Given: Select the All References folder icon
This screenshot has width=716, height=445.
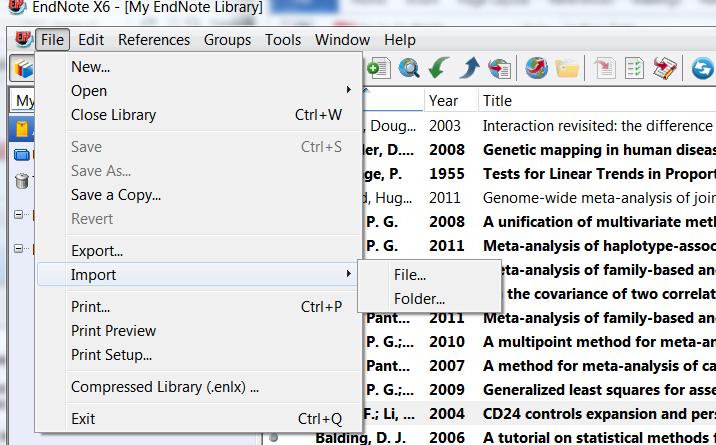Looking at the screenshot, I should [22, 129].
